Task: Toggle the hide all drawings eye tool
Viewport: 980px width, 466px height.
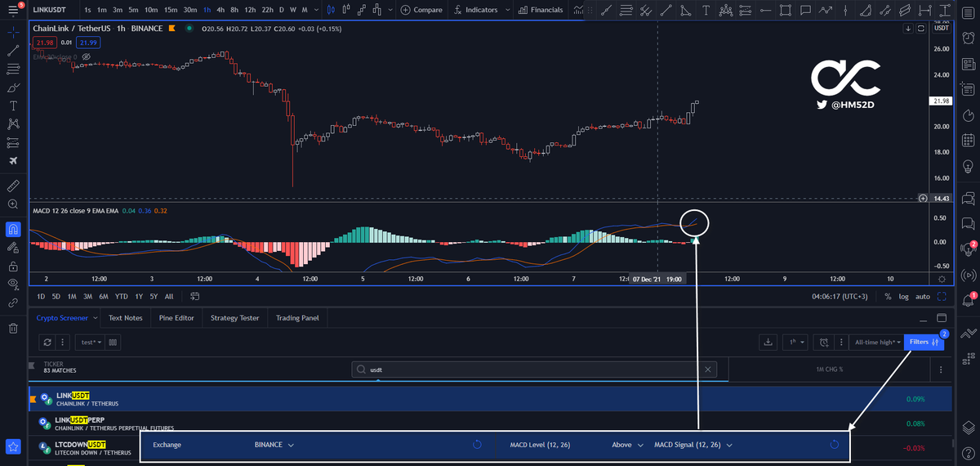Action: (x=13, y=284)
